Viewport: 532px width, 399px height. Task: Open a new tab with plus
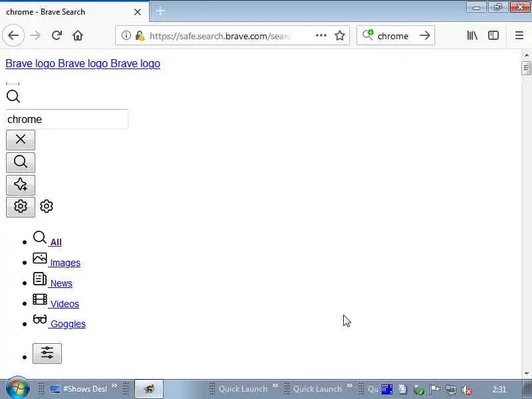160,11
